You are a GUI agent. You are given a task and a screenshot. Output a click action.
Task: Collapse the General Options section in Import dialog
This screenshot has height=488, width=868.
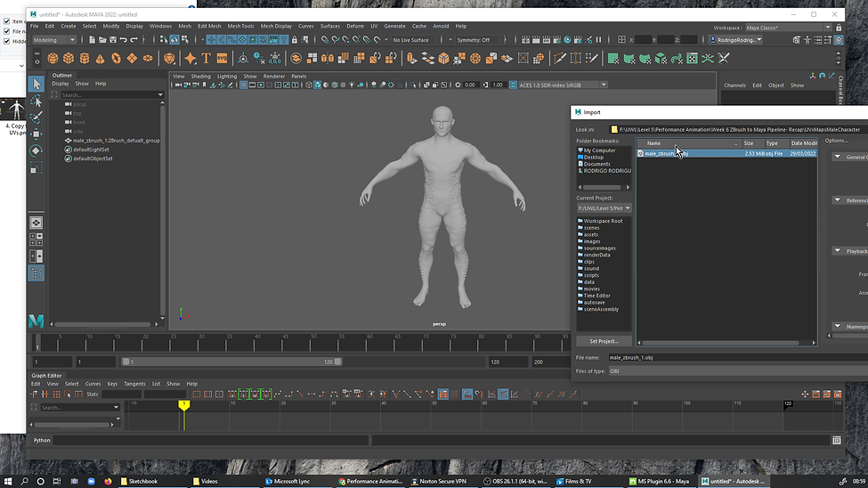838,157
